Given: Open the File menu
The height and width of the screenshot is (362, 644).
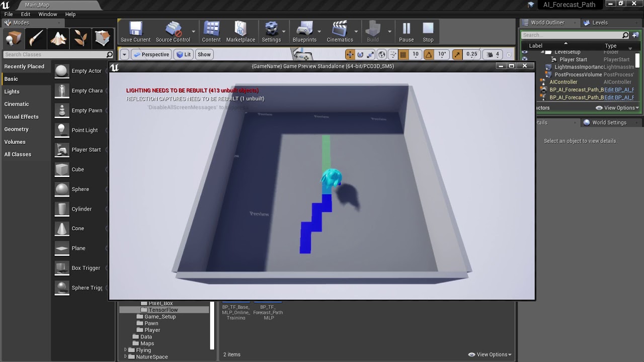Looking at the screenshot, I should pos(9,14).
